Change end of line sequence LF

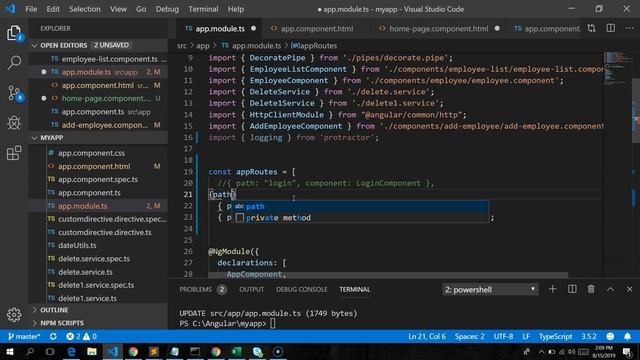(x=526, y=336)
